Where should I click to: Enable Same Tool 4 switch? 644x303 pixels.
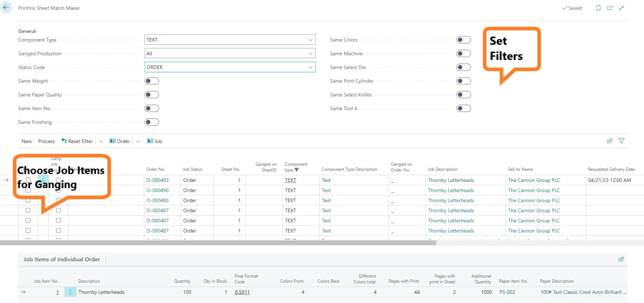pyautogui.click(x=464, y=108)
